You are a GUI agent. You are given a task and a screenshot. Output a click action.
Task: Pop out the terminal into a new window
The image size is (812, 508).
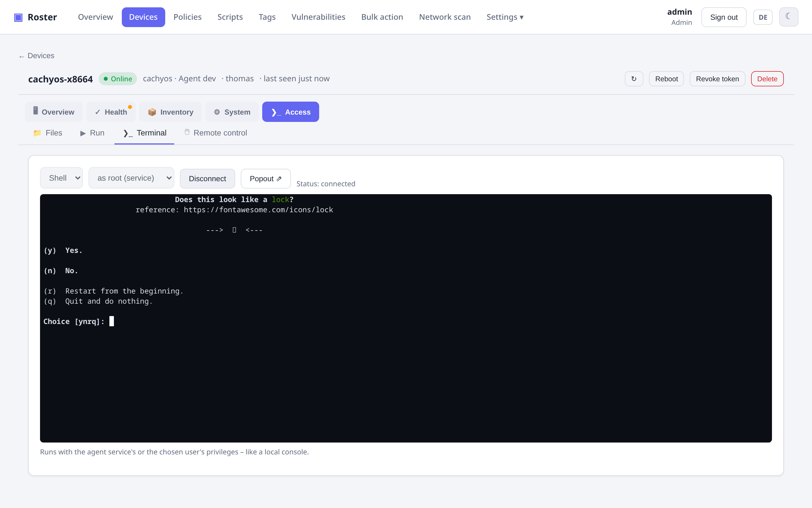tap(266, 179)
